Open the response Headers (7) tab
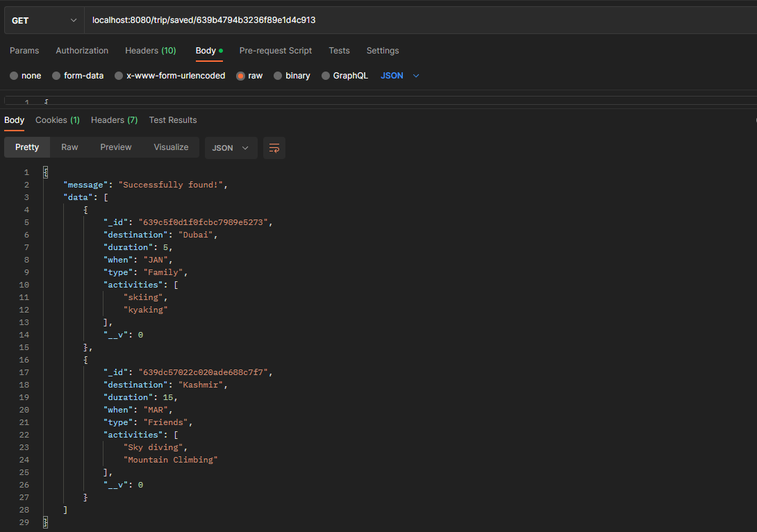757x532 pixels. tap(115, 120)
